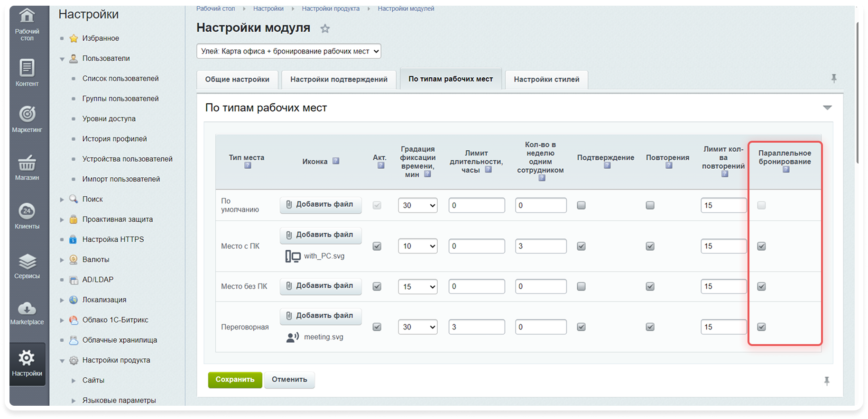The image size is (868, 419).
Task: Open the Сервисы sidebar section
Action: tap(27, 265)
